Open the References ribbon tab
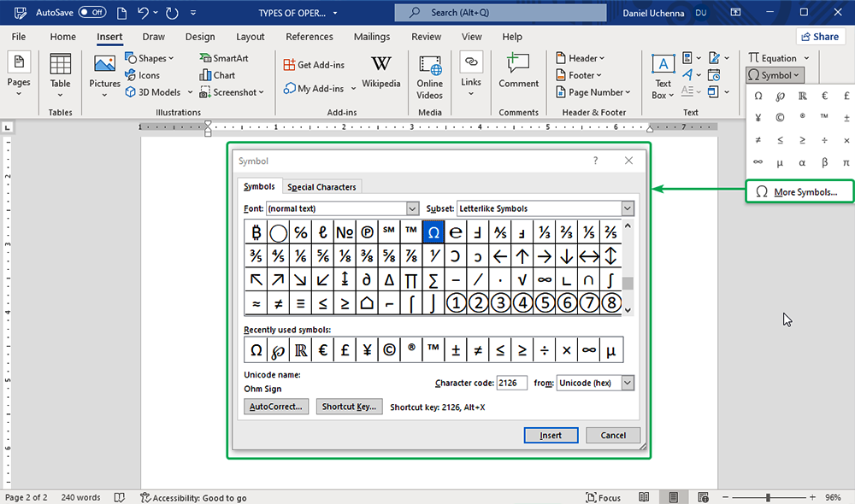The width and height of the screenshot is (855, 504). [x=309, y=37]
